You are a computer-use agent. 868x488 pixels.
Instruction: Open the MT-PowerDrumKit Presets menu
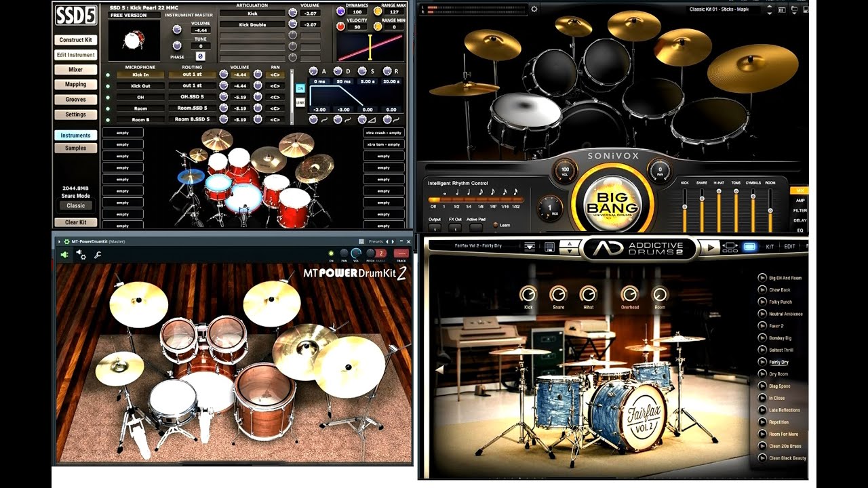coord(376,241)
